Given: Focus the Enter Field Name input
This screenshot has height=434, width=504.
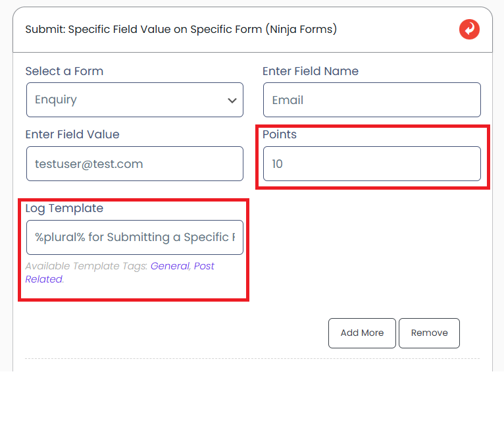Looking at the screenshot, I should [372, 100].
